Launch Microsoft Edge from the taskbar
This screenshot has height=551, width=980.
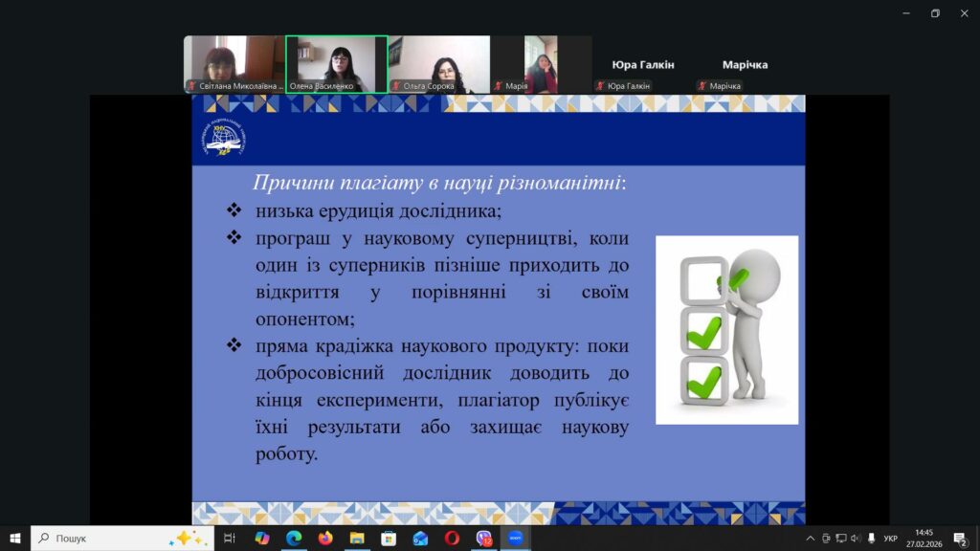point(294,539)
